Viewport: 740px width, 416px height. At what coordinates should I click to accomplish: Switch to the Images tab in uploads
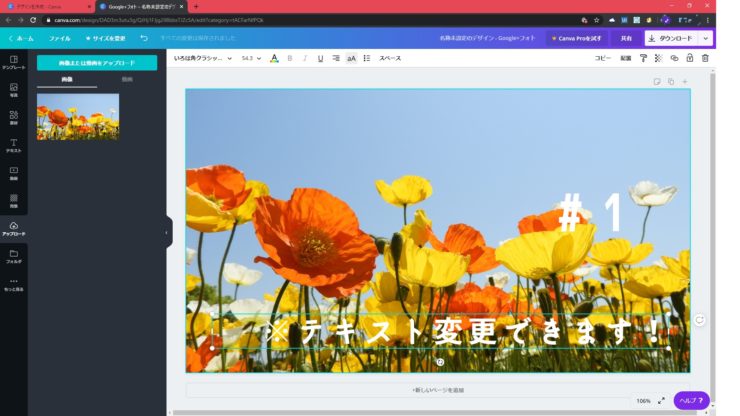tap(67, 80)
